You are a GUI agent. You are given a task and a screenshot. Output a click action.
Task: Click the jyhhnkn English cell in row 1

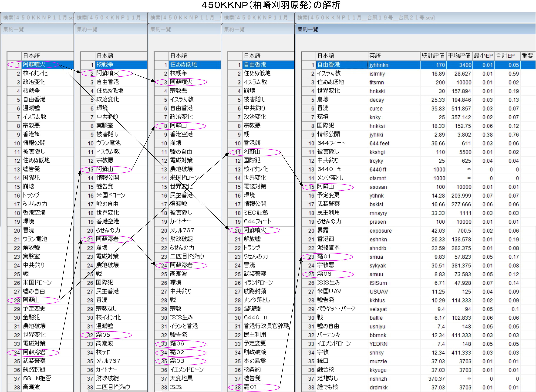click(x=379, y=65)
